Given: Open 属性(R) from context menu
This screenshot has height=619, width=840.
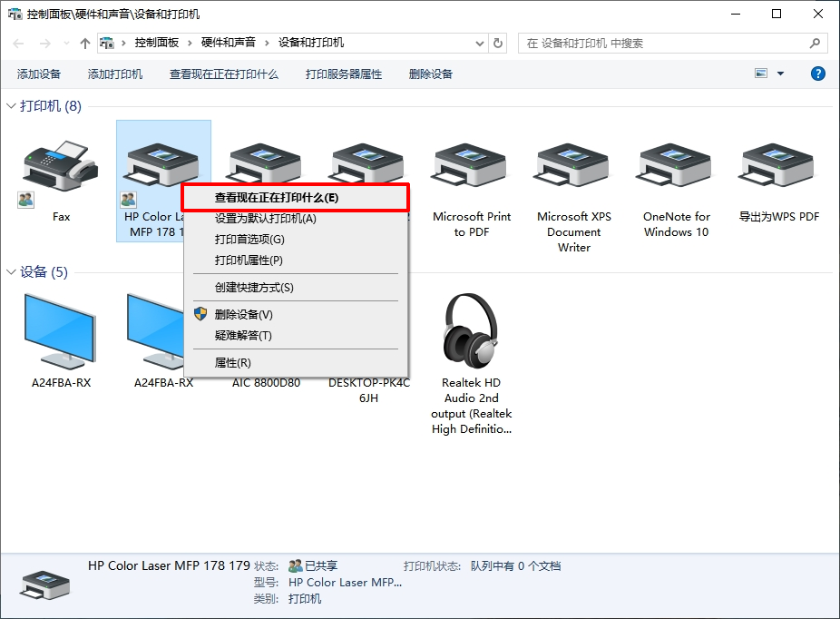Looking at the screenshot, I should (296, 363).
